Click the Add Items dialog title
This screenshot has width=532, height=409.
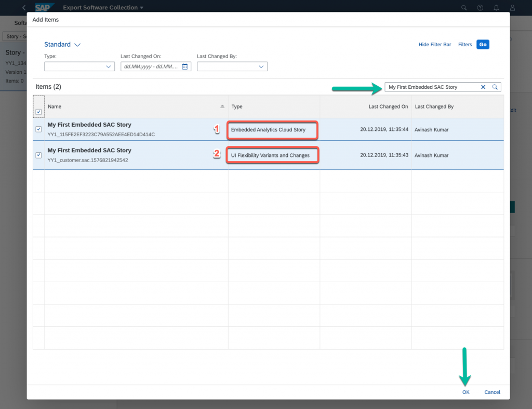(46, 20)
